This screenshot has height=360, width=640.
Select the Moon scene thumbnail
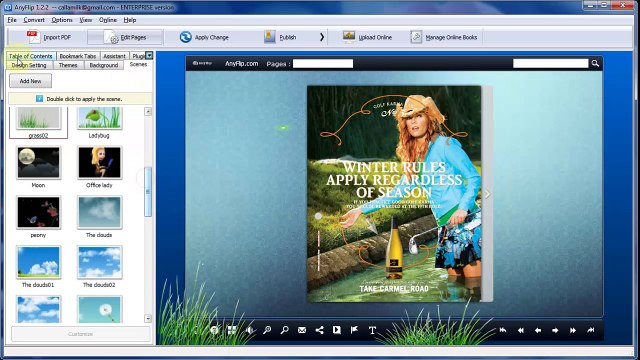click(x=38, y=163)
